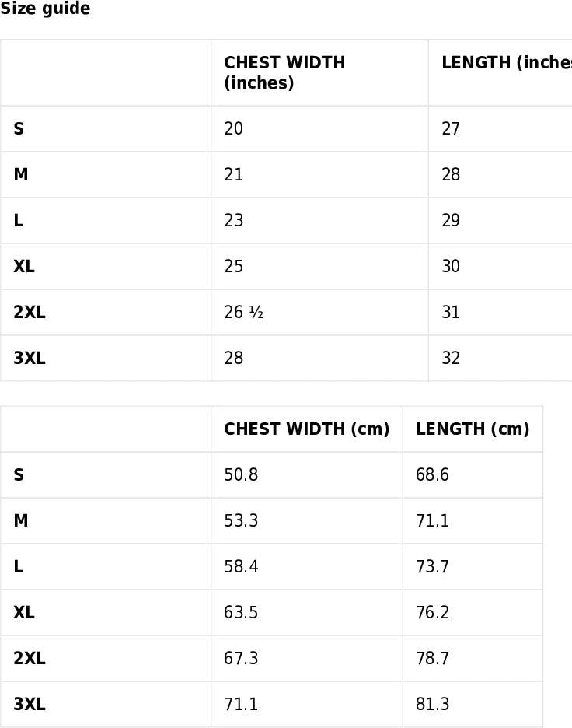Screen dimensions: 572x728
Task: Select the L chest width value 23
Action: [234, 220]
